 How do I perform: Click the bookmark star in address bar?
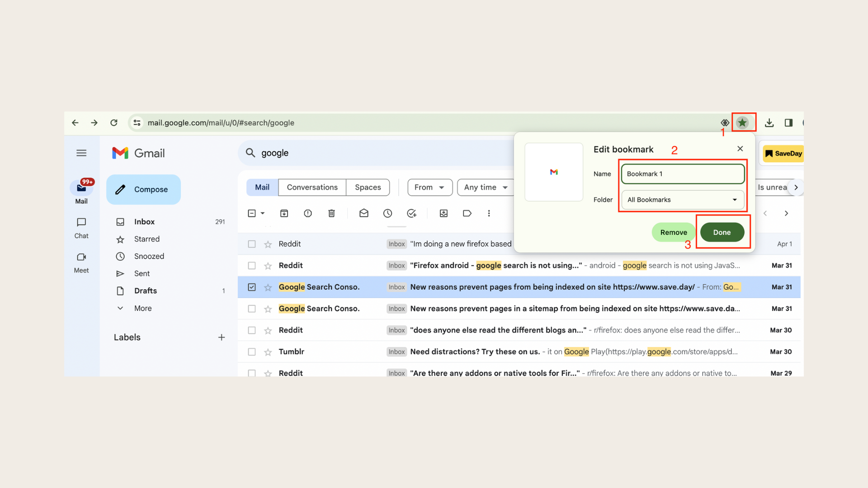pyautogui.click(x=742, y=122)
